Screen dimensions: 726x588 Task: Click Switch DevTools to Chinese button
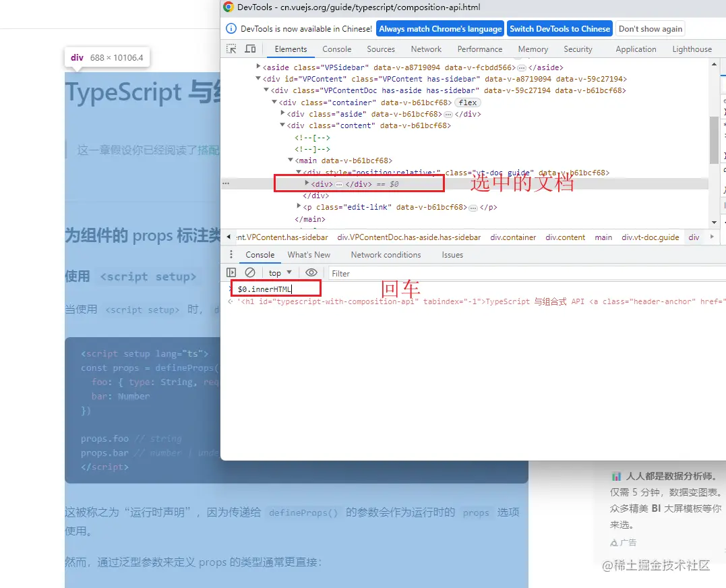click(x=559, y=29)
